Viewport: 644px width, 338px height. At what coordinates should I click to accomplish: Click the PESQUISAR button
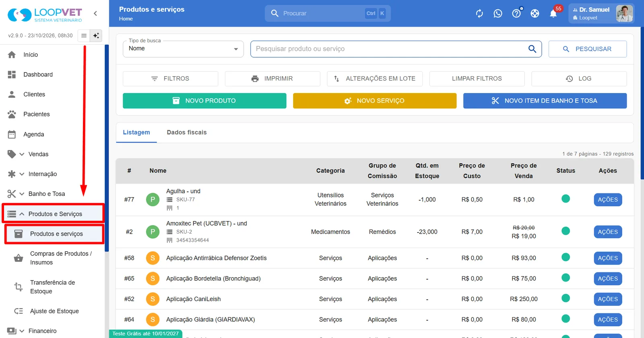(x=588, y=49)
